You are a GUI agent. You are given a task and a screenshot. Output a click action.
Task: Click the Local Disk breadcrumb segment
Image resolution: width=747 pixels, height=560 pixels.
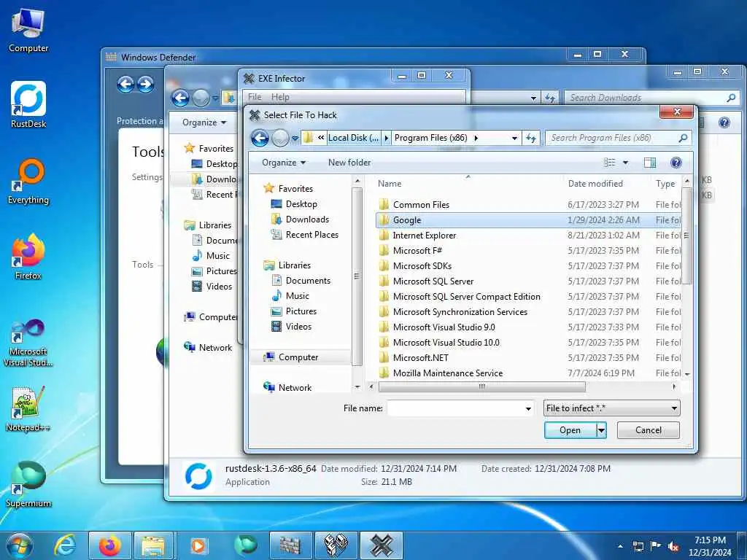click(354, 138)
